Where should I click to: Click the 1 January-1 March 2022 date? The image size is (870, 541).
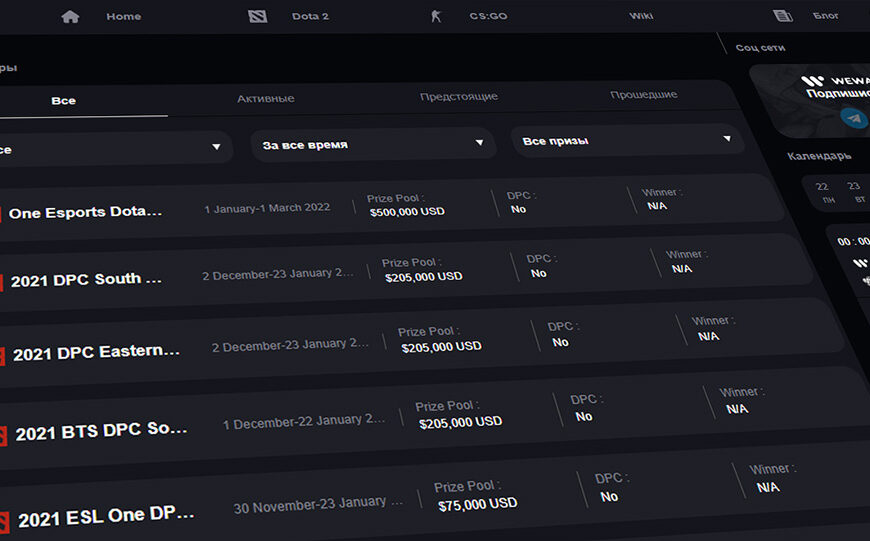(267, 208)
